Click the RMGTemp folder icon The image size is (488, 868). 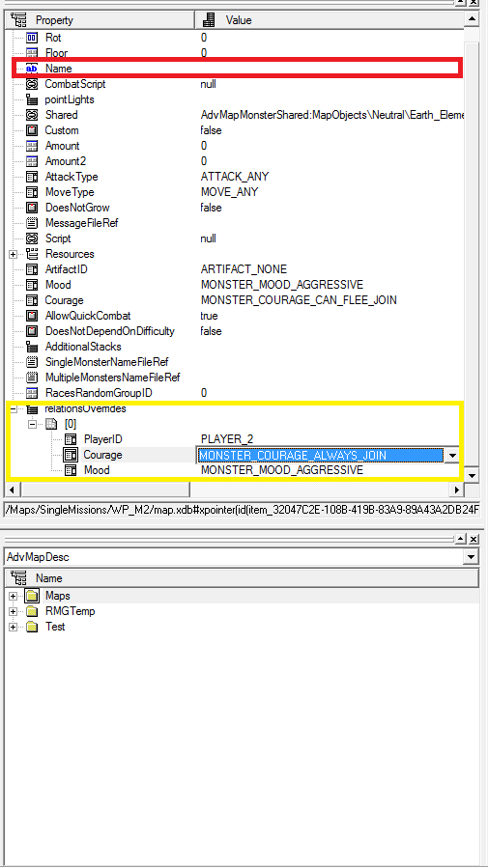tap(33, 611)
